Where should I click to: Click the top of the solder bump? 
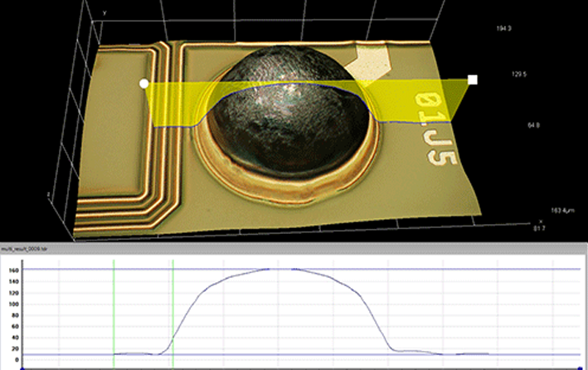tap(282, 62)
